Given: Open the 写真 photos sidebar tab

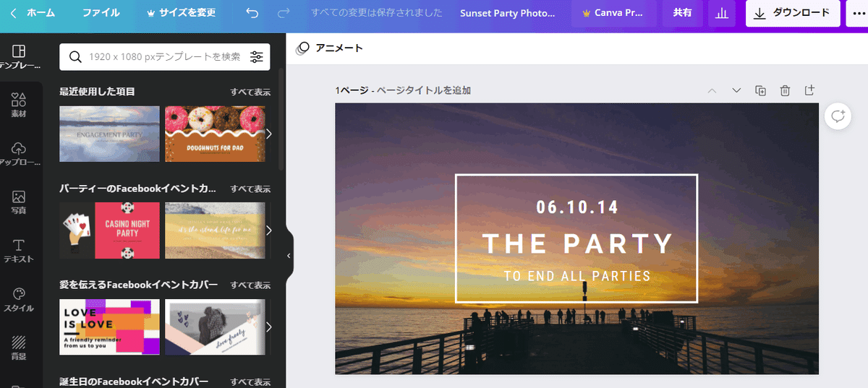Looking at the screenshot, I should pyautogui.click(x=20, y=202).
